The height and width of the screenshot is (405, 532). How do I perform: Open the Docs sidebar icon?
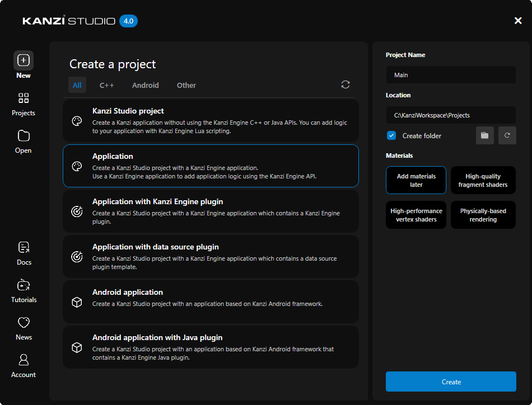(x=23, y=247)
